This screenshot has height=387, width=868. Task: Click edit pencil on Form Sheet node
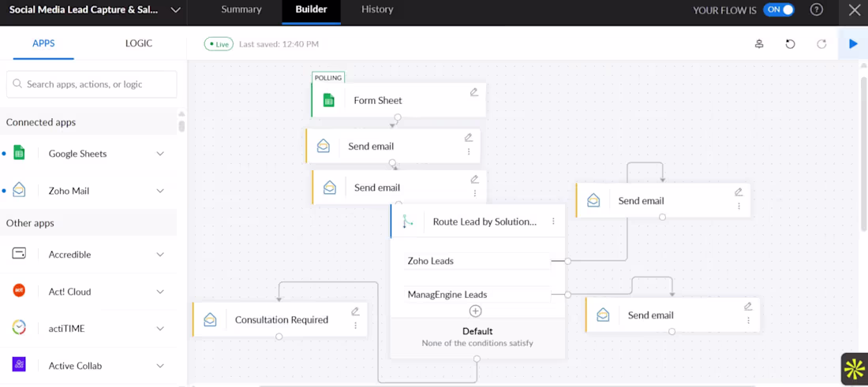tap(474, 92)
